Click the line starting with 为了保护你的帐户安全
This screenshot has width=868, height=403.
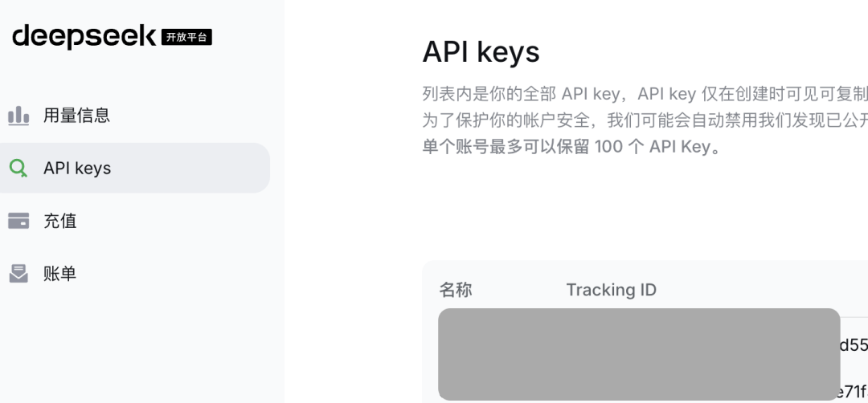645,120
